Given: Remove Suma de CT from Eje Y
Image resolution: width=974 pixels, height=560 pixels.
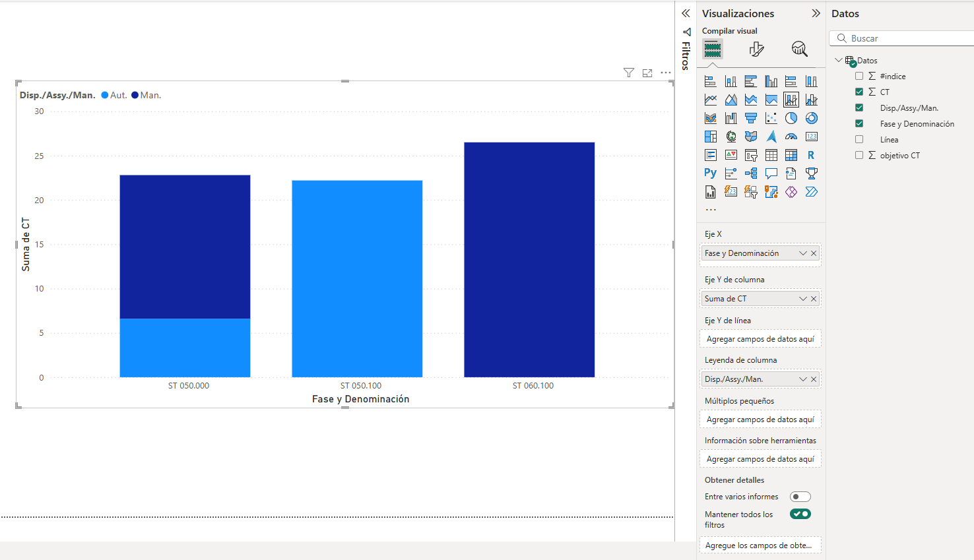Looking at the screenshot, I should click(814, 299).
